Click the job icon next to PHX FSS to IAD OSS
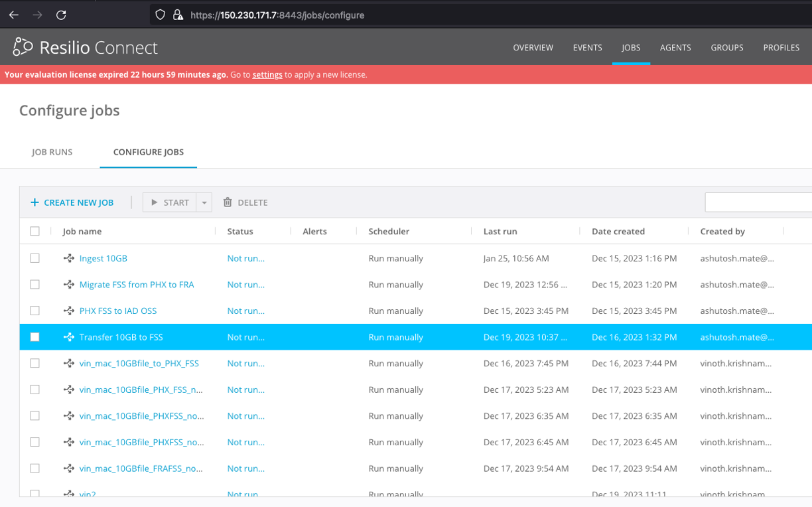This screenshot has width=812, height=507. click(x=69, y=311)
